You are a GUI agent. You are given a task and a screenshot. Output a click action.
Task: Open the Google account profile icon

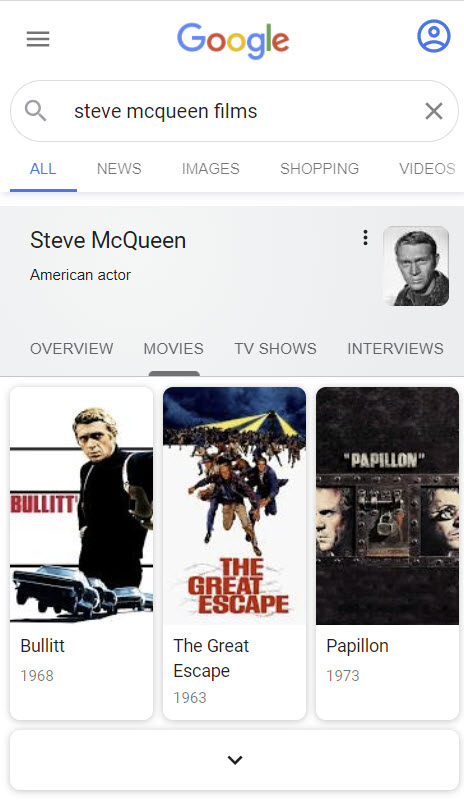click(433, 36)
